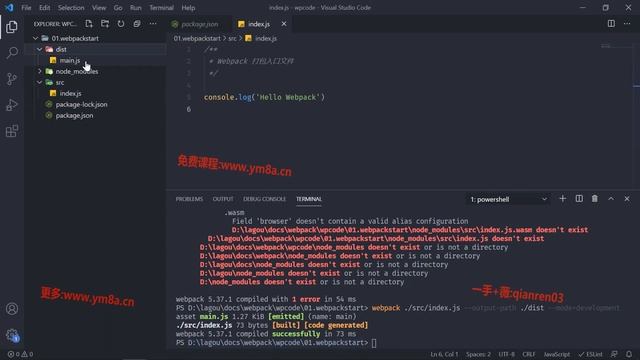Collapse all folders in Explorer
Image resolution: width=640 pixels, height=360 pixels.
click(137, 24)
